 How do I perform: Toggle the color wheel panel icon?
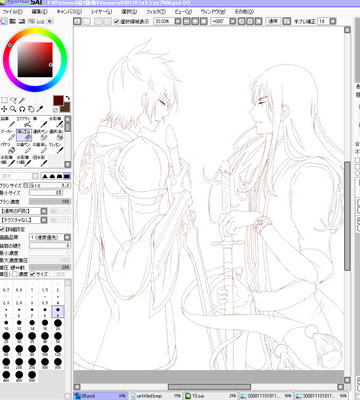(4, 21)
